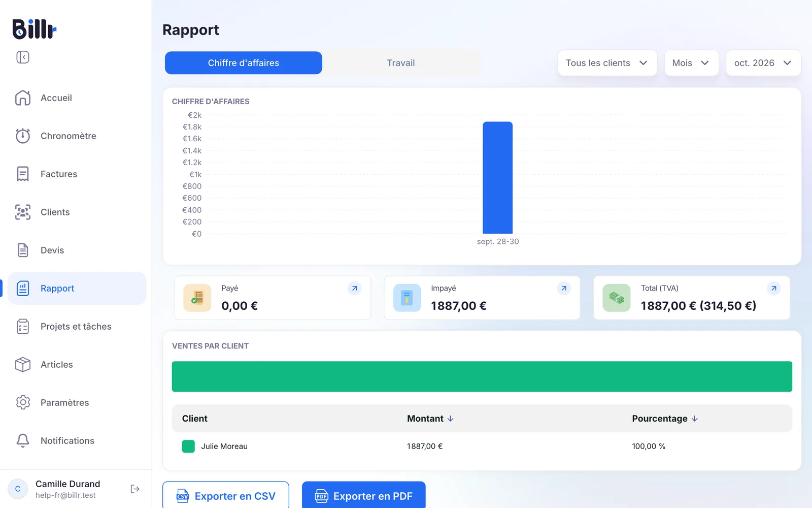
Task: Open Impayé details arrow icon
Action: coord(564,289)
